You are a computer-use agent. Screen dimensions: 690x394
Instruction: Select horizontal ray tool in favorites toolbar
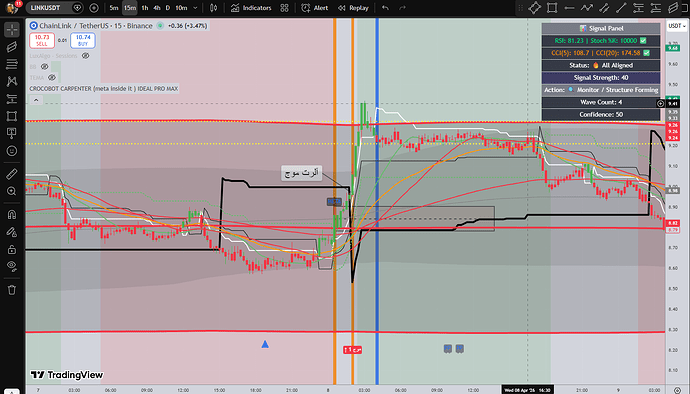coord(569,8)
